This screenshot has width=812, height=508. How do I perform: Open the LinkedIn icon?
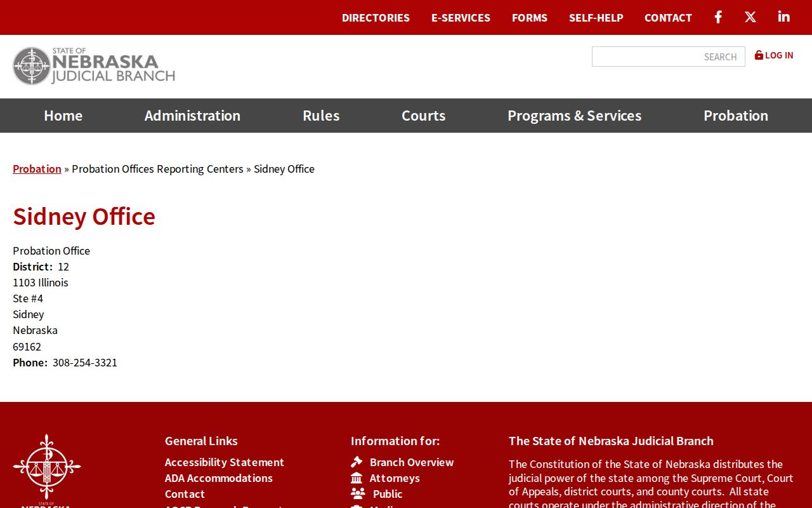pos(784,17)
